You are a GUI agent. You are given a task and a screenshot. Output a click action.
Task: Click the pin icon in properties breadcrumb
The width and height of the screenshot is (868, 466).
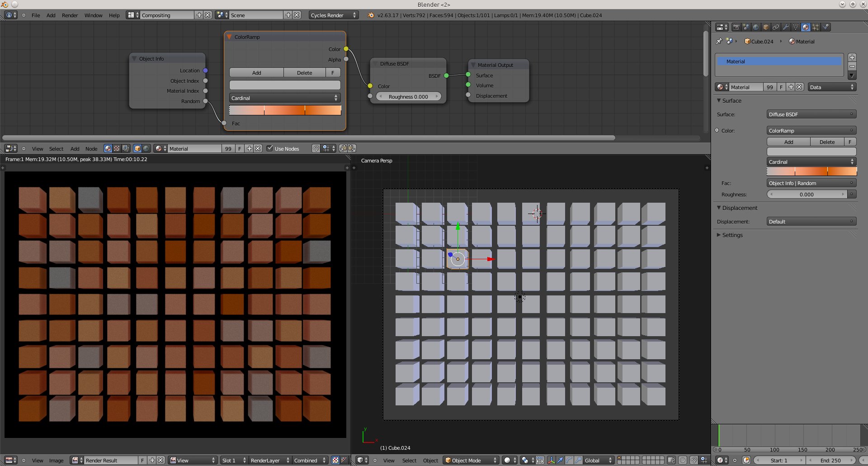pyautogui.click(x=719, y=41)
